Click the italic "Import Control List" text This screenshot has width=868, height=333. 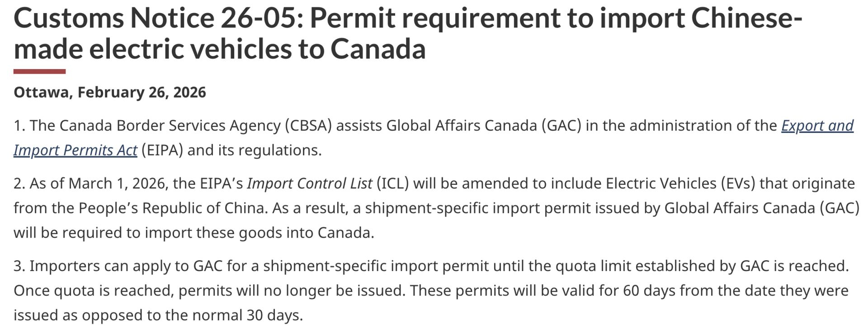pyautogui.click(x=309, y=183)
